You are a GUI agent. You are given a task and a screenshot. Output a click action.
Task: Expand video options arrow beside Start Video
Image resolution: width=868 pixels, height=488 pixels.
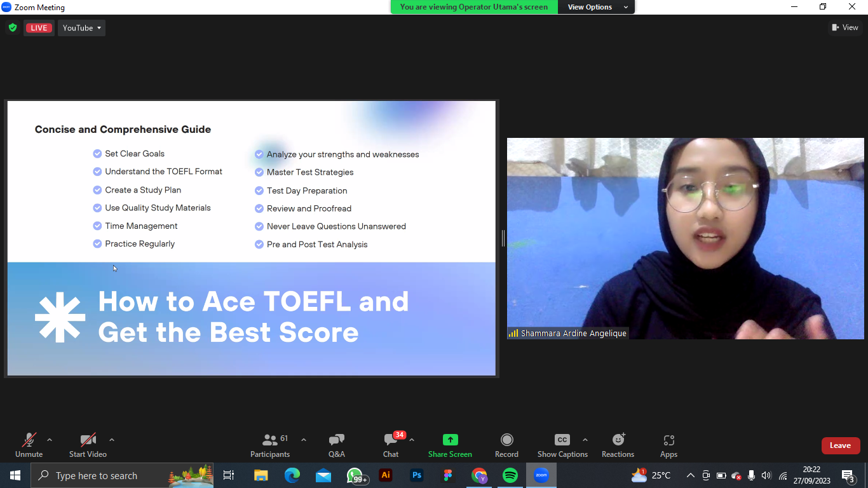pos(112,440)
